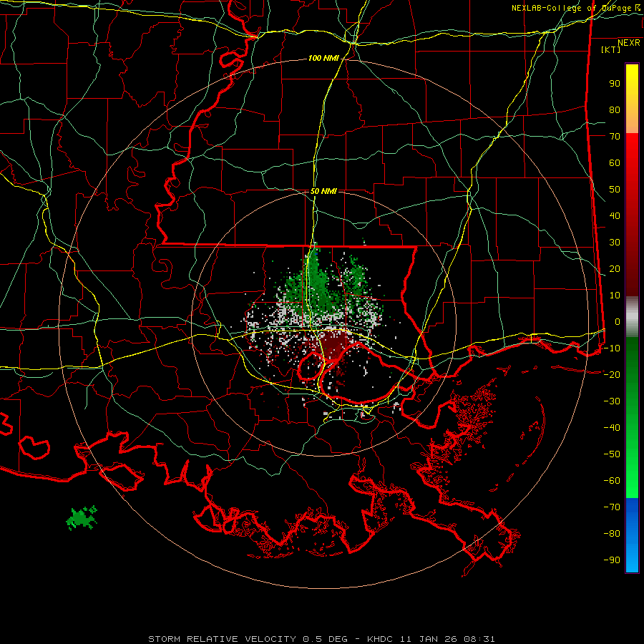Select the -80 value on the velocity scale

[x=612, y=534]
